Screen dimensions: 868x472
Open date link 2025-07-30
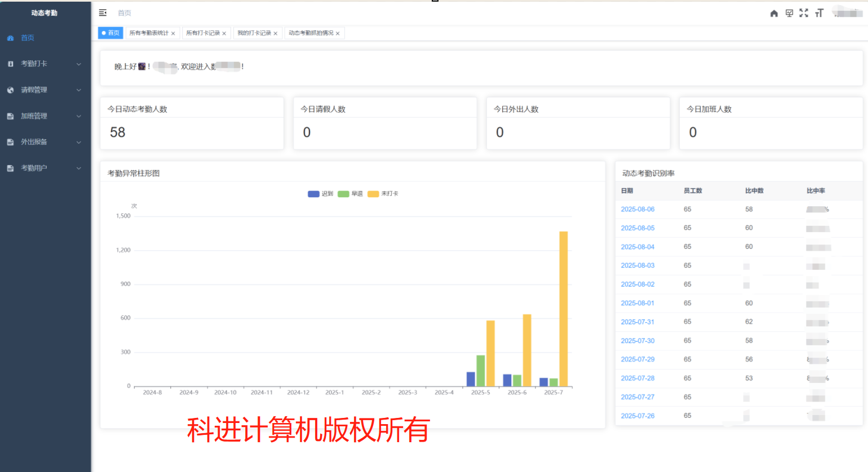tap(637, 341)
